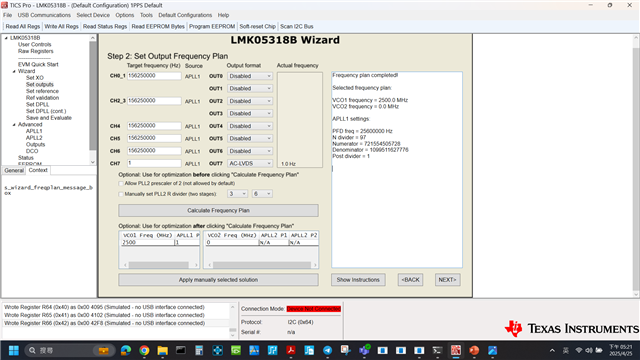Image resolution: width=640 pixels, height=360 pixels.
Task: Click Write All Regs toolbar button
Action: pos(61,27)
